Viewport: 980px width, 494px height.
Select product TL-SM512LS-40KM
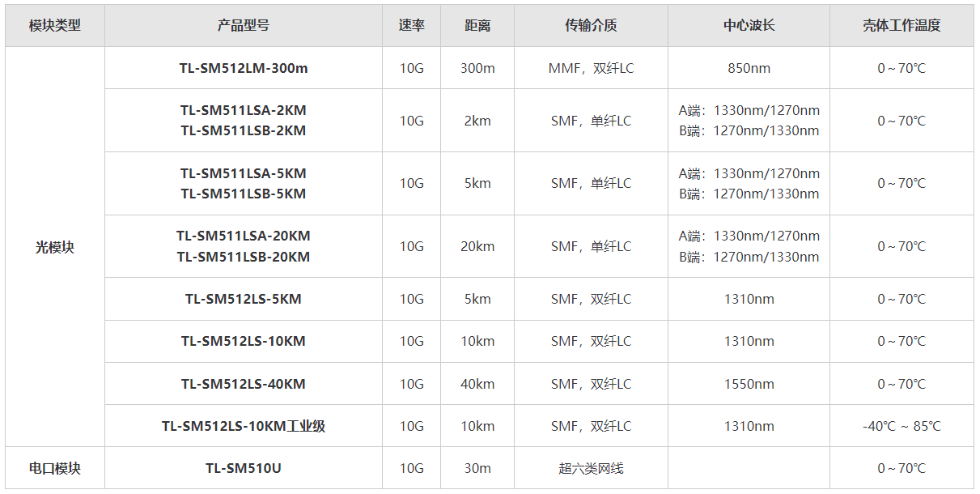244,384
